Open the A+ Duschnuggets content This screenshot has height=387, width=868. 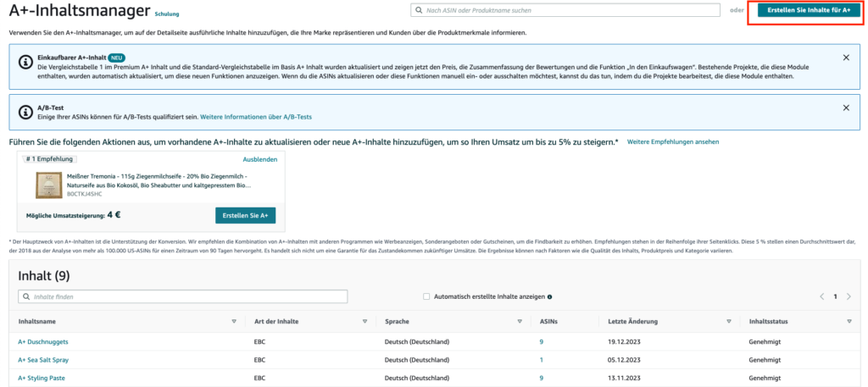pos(43,342)
